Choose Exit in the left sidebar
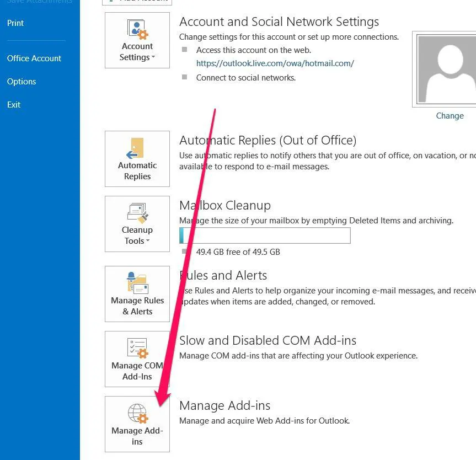 (14, 105)
